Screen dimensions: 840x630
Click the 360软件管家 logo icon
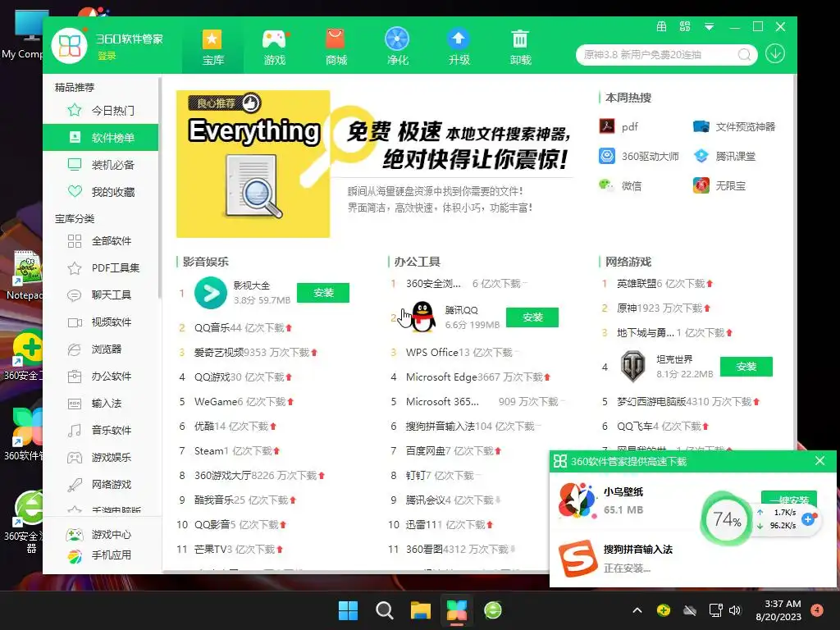pos(70,46)
